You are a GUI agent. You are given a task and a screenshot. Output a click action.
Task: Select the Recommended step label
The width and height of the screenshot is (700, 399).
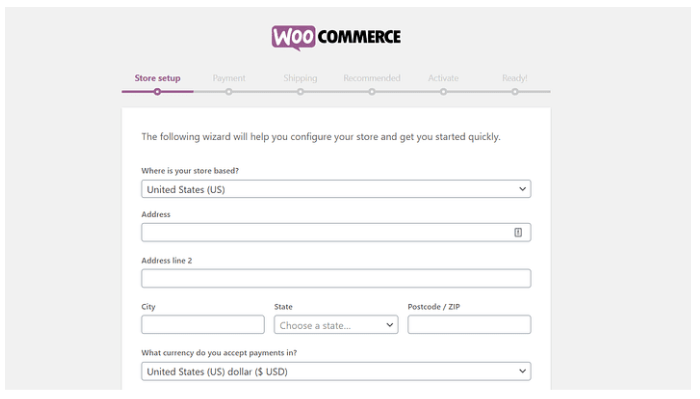point(372,78)
